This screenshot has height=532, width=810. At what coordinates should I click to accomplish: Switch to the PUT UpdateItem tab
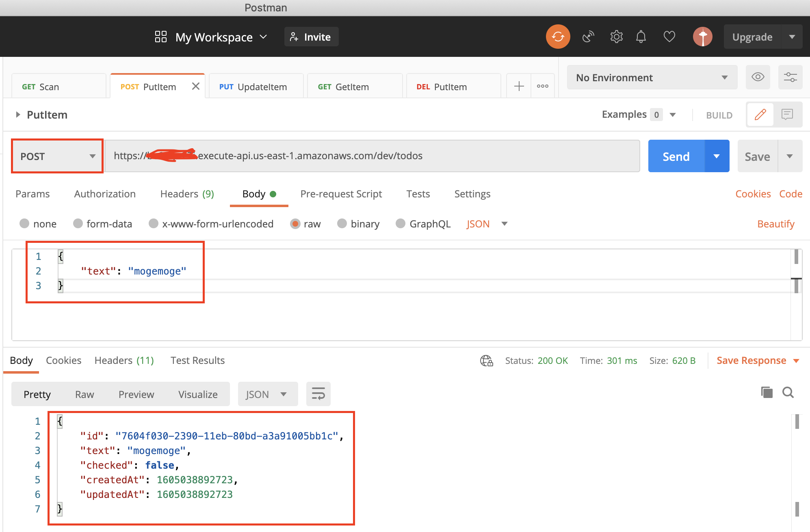(253, 87)
